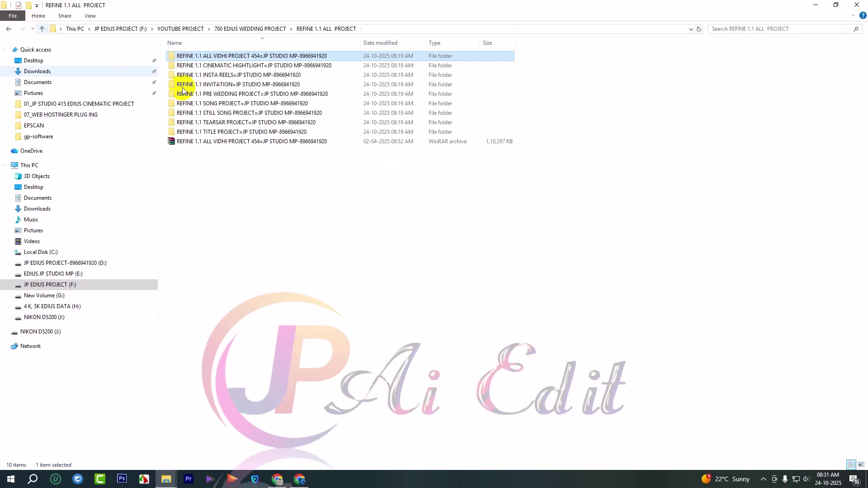The height and width of the screenshot is (488, 868).
Task: Click the Up one level arrow
Action: pyautogui.click(x=42, y=29)
